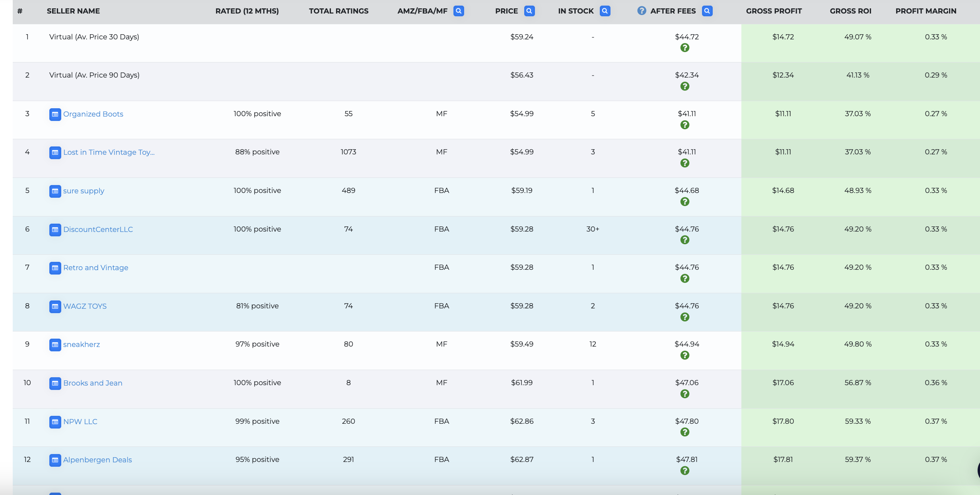Click the SELLER NAME column header
Image resolution: width=980 pixels, height=495 pixels.
(73, 11)
